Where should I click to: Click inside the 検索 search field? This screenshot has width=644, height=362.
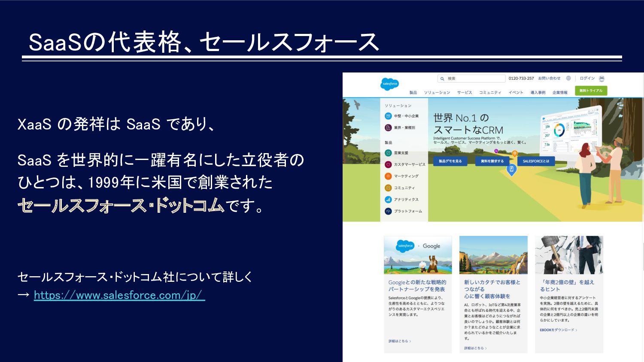pos(472,79)
